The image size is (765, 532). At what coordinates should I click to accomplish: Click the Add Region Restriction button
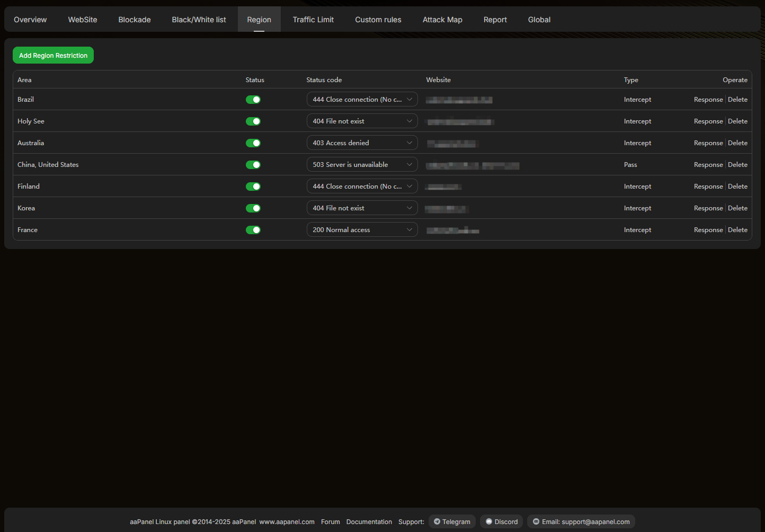pyautogui.click(x=53, y=56)
